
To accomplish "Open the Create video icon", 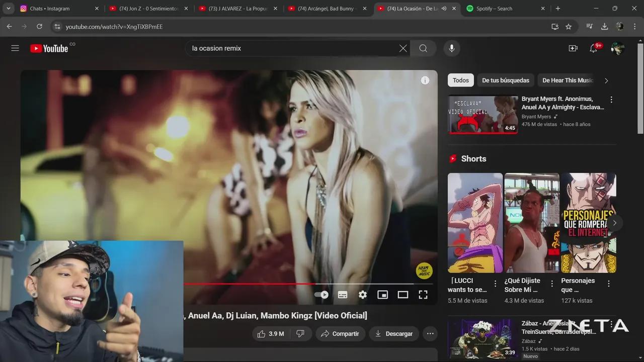I will click(x=573, y=48).
